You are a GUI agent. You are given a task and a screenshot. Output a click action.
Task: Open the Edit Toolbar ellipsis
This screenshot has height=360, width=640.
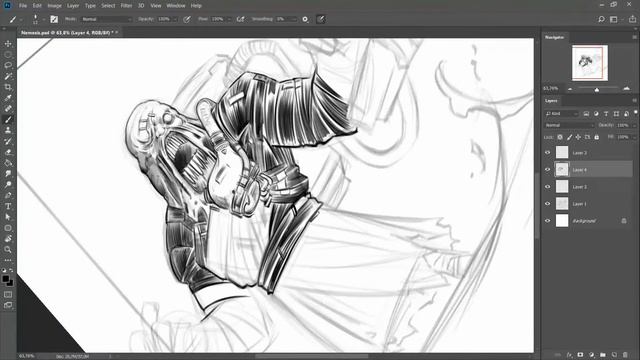click(8, 260)
